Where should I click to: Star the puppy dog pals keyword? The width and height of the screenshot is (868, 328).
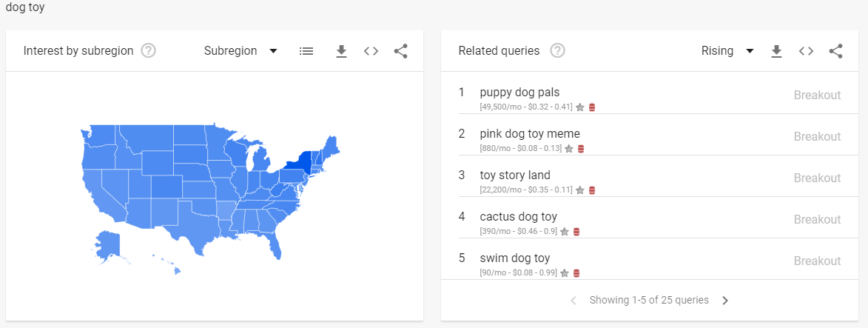pyautogui.click(x=580, y=107)
